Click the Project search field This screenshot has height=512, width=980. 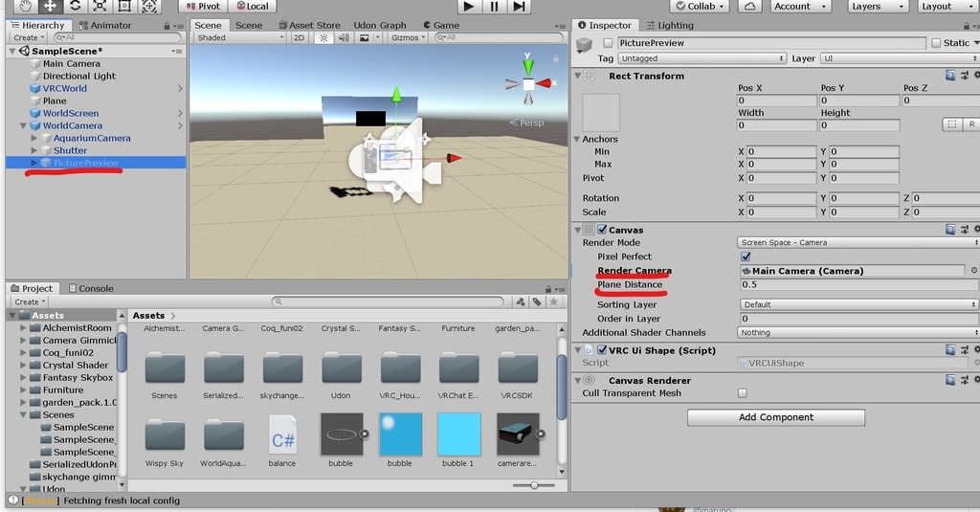388,302
